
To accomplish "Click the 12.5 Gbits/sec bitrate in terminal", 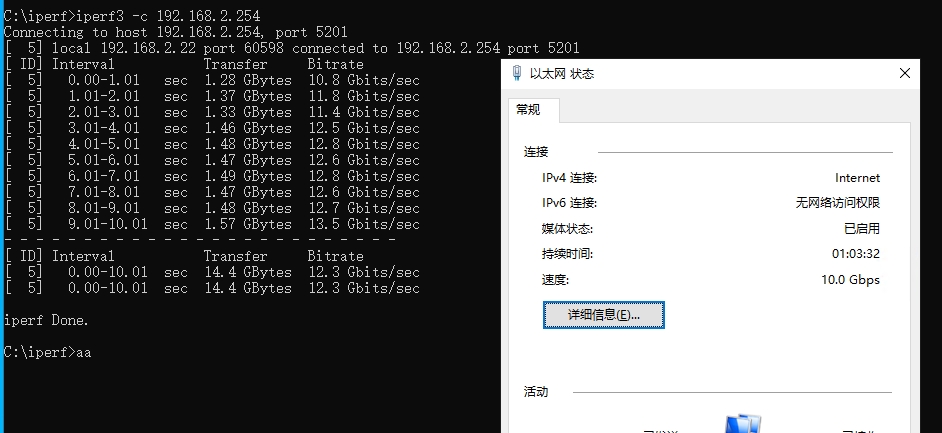I will pos(364,128).
